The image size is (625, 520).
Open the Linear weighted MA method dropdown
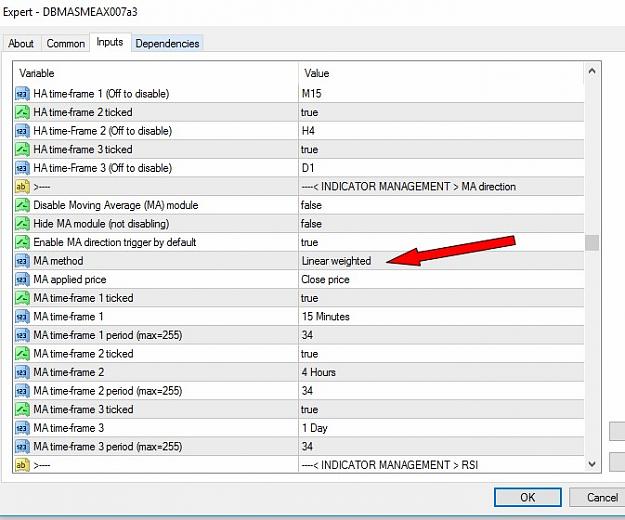tap(336, 261)
